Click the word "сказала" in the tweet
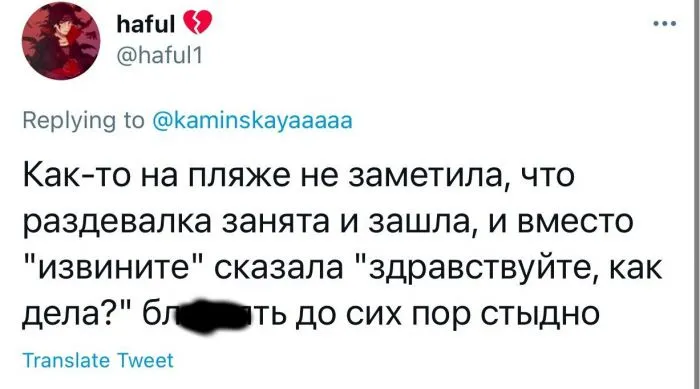The height and width of the screenshot is (389, 700). tap(279, 268)
